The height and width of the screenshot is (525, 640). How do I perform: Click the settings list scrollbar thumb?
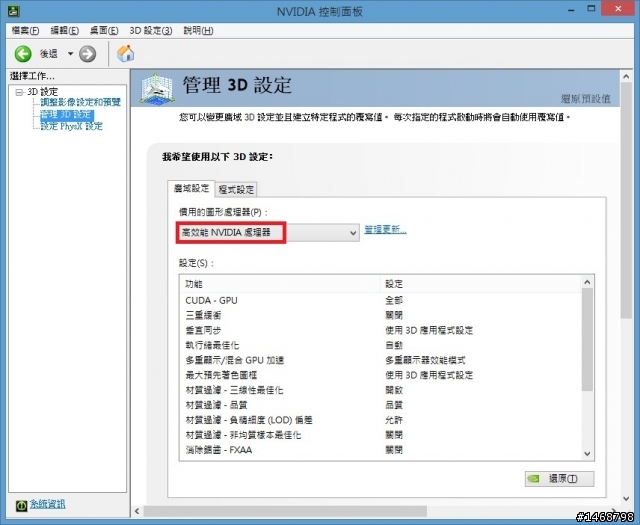587,340
